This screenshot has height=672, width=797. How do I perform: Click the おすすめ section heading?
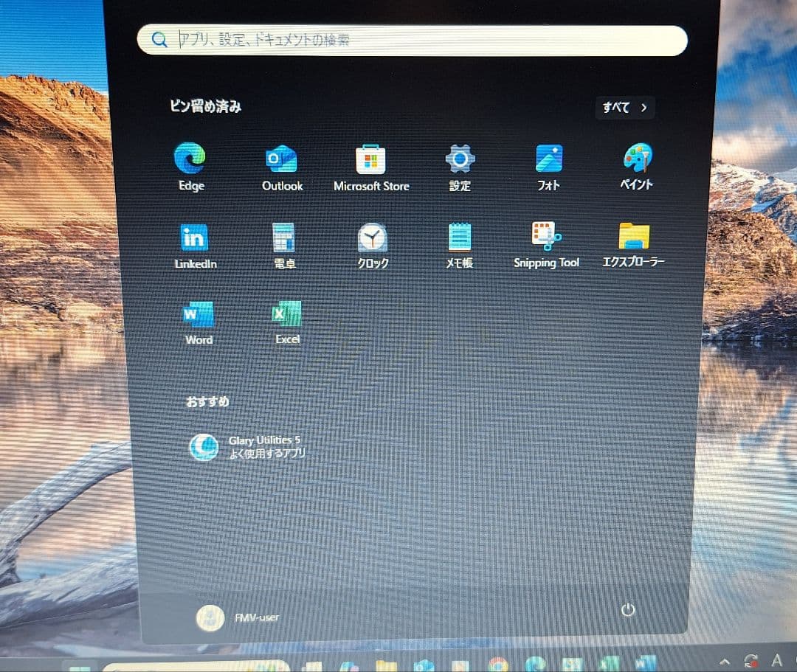[207, 401]
